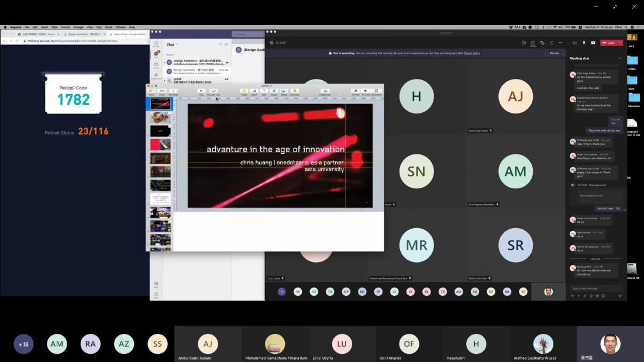Click Teams icon in Teams sidebar
Viewport: 644px width, 362px height.
point(156,65)
